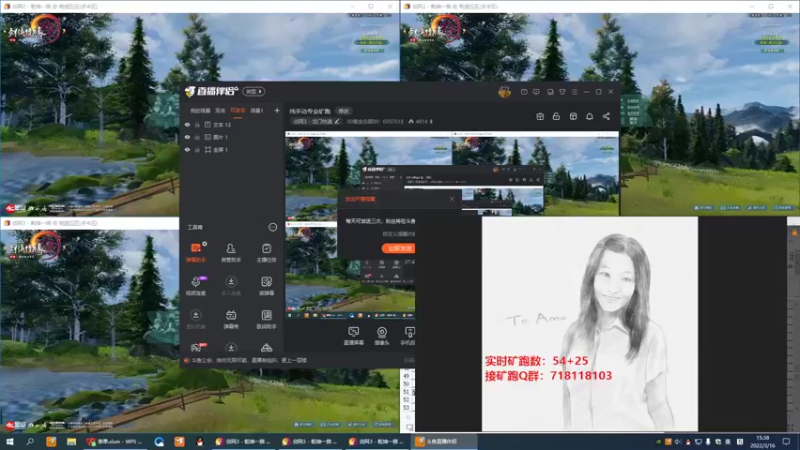Switch to the 斗鱼直播伴侣 taskbar button

click(x=443, y=441)
